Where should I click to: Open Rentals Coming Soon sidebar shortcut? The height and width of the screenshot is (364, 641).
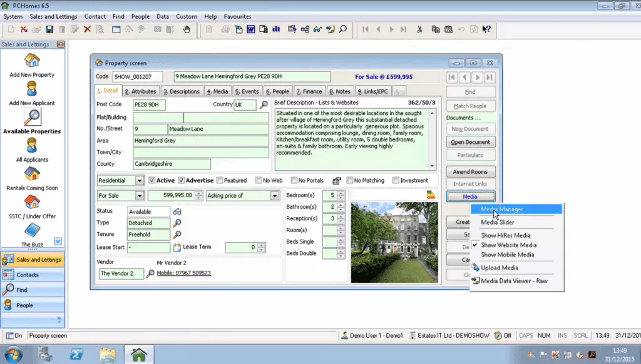point(32,178)
